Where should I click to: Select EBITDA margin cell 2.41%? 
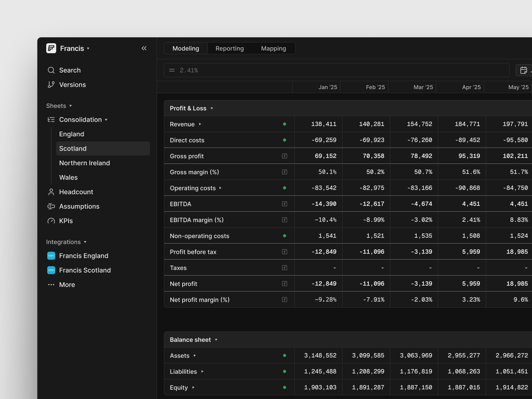[x=462, y=220]
